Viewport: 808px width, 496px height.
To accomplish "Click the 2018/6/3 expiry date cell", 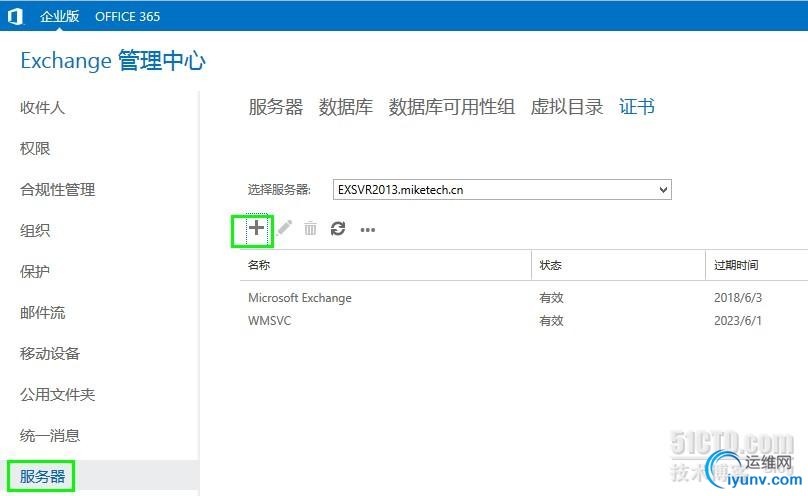I will [x=738, y=298].
